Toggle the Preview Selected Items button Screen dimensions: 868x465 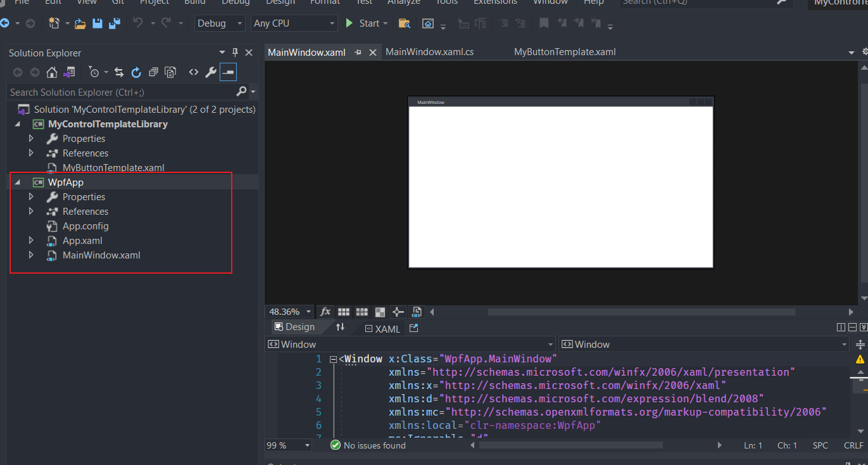[228, 72]
